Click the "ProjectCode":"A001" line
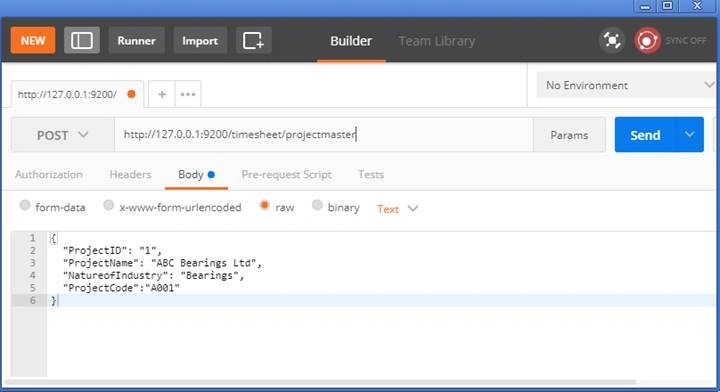Screen dimensions: 720x392 coord(121,288)
